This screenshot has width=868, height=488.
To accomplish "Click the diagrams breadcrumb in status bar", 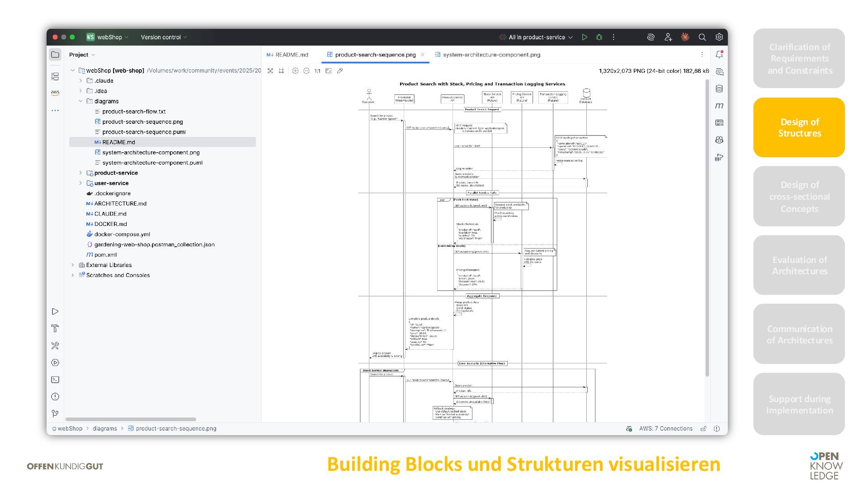I will click(x=104, y=428).
